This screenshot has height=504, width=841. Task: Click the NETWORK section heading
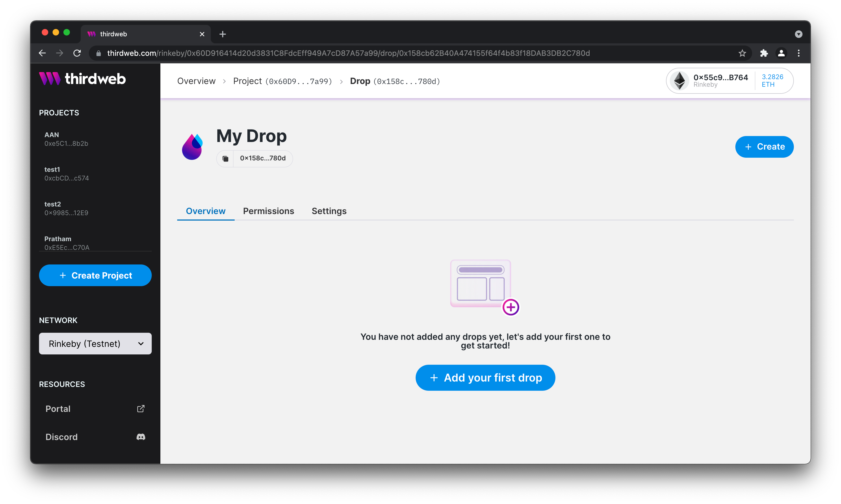pyautogui.click(x=58, y=320)
